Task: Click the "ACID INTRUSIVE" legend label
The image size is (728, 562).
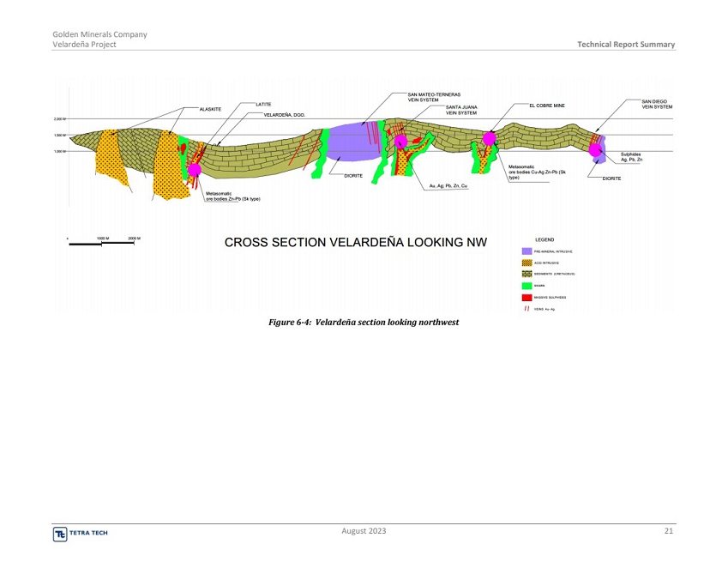Action: [546, 263]
